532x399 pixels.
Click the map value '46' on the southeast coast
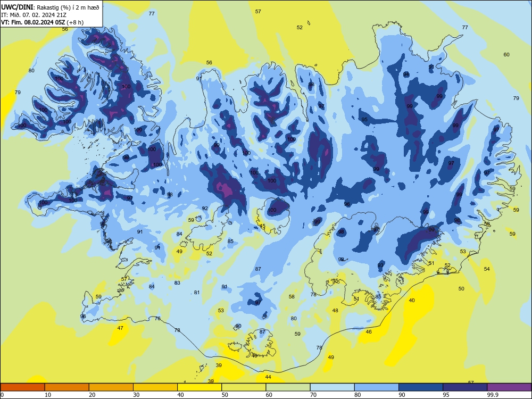[369, 332]
